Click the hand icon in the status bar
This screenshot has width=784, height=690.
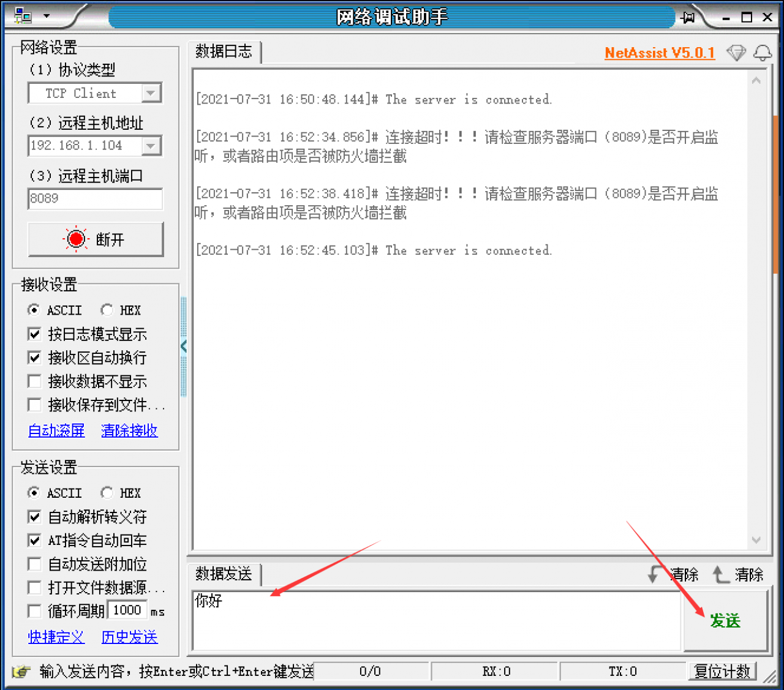tap(21, 672)
